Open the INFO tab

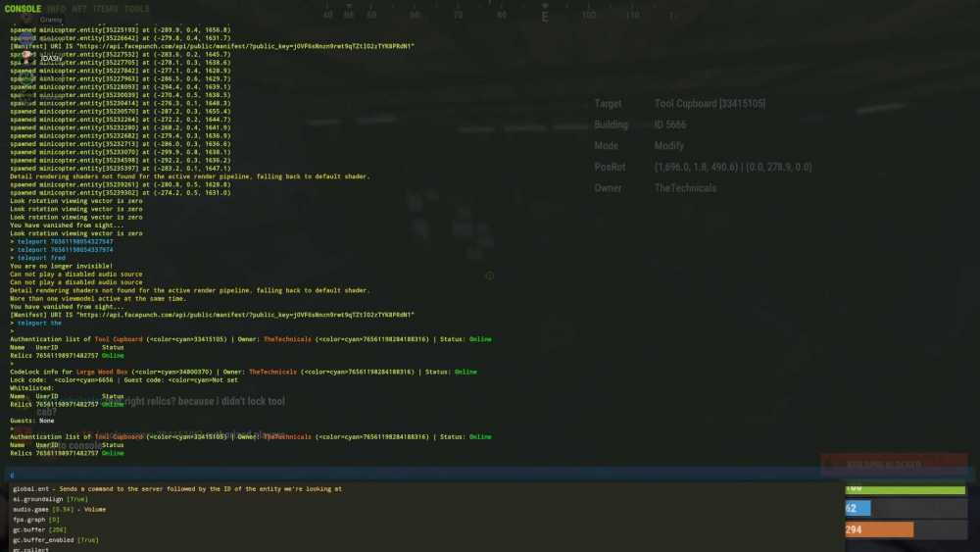(x=57, y=9)
